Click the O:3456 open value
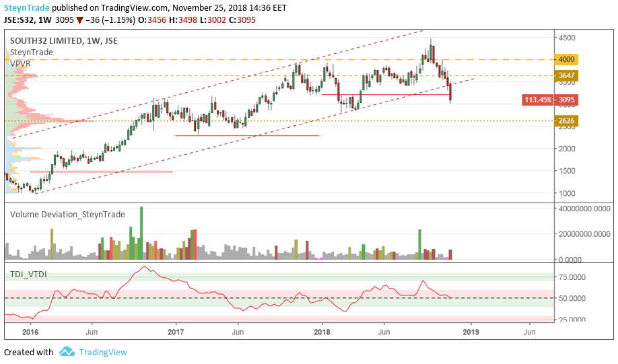Image resolution: width=618 pixels, height=364 pixels. pyautogui.click(x=152, y=20)
